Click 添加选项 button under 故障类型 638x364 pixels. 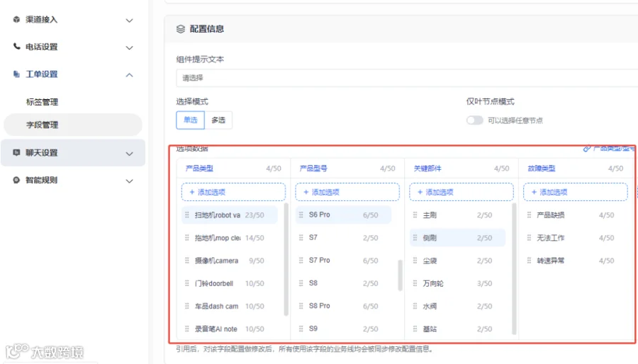coord(575,192)
